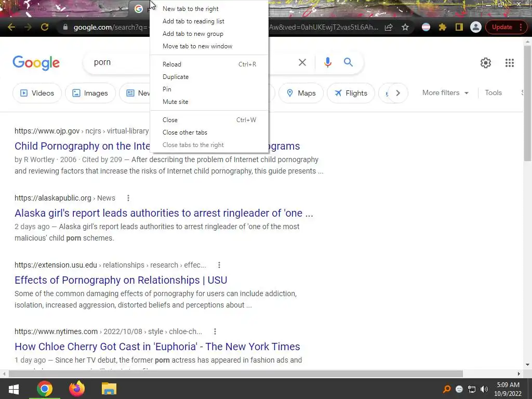Filter results by Maps
The image size is (532, 399).
tap(301, 93)
